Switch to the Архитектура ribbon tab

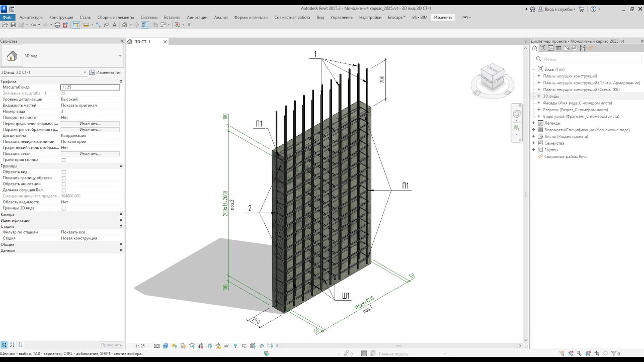[x=31, y=17]
